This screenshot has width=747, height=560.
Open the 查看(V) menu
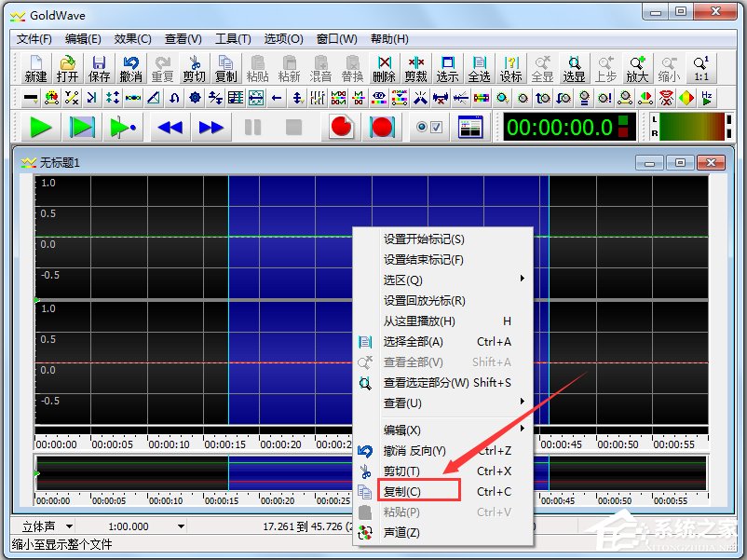(x=183, y=39)
